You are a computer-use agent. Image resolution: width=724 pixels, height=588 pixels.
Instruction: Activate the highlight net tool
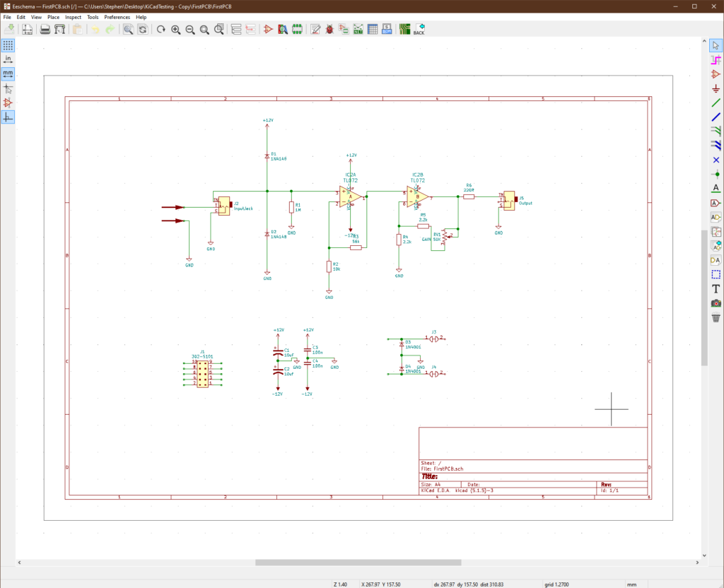pos(716,59)
